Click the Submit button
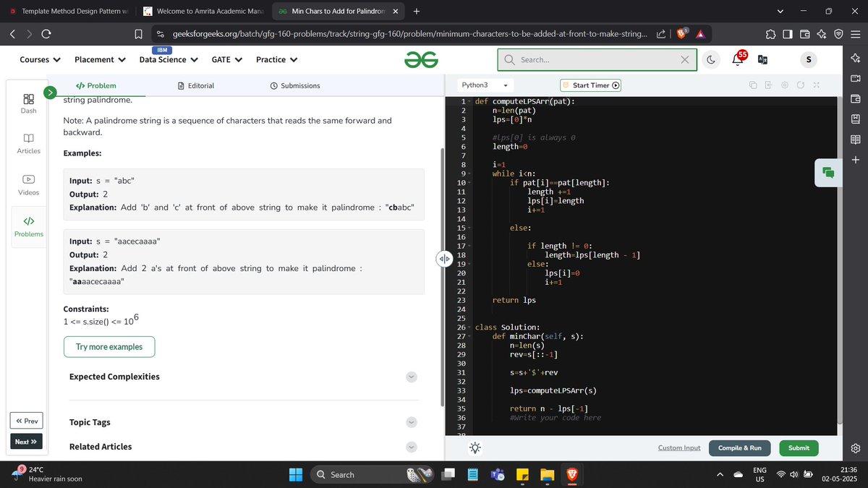 pos(799,448)
